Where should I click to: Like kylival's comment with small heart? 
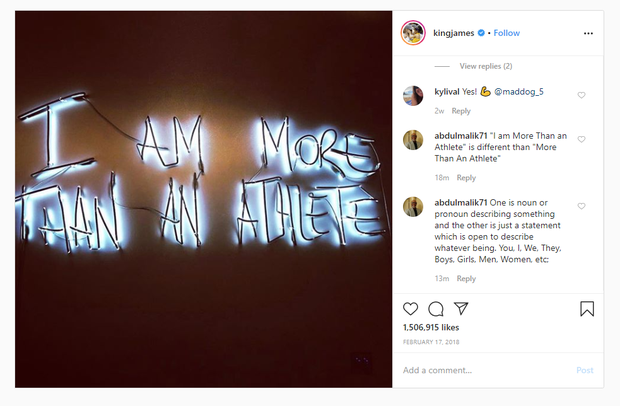[x=582, y=95]
